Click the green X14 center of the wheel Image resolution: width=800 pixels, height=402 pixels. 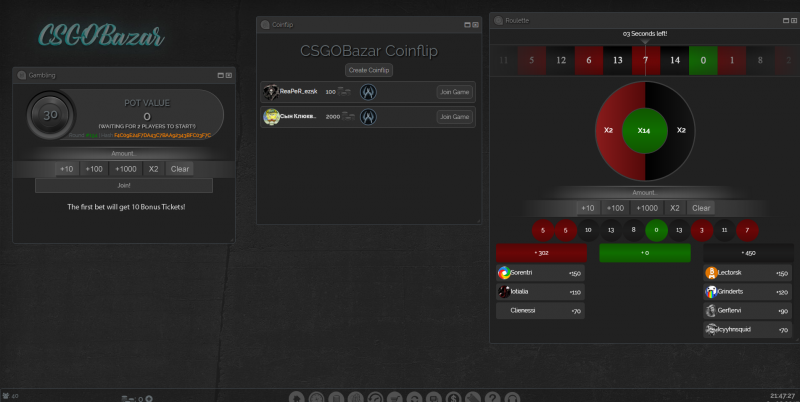(x=645, y=131)
